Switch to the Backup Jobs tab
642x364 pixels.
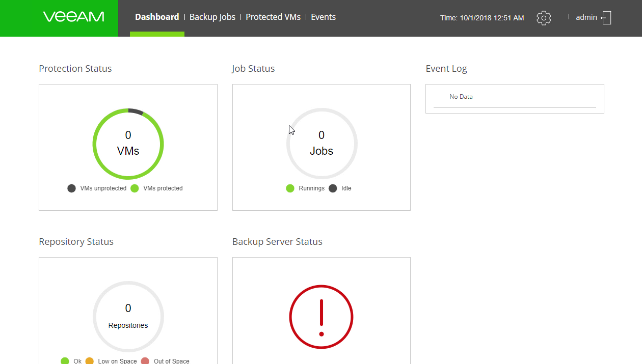pos(212,17)
